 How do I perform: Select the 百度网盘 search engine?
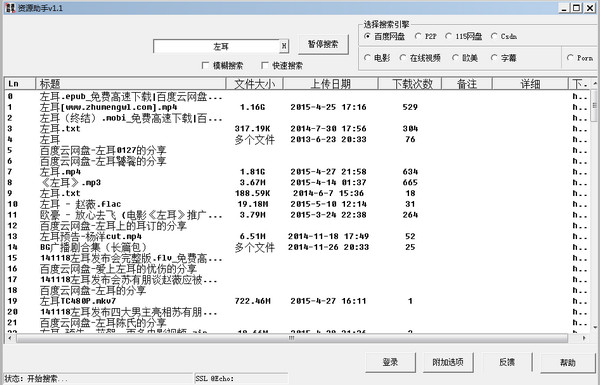(x=384, y=36)
